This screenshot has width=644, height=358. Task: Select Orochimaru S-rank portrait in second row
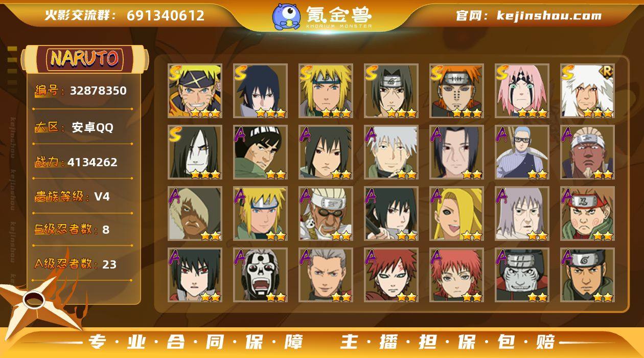point(195,152)
